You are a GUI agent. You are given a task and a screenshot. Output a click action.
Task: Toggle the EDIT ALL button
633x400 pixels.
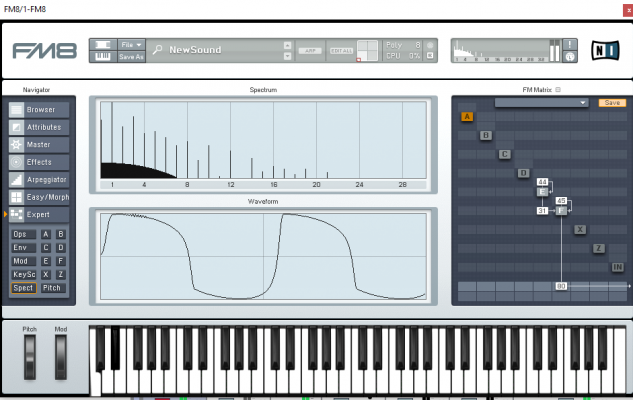[x=342, y=51]
